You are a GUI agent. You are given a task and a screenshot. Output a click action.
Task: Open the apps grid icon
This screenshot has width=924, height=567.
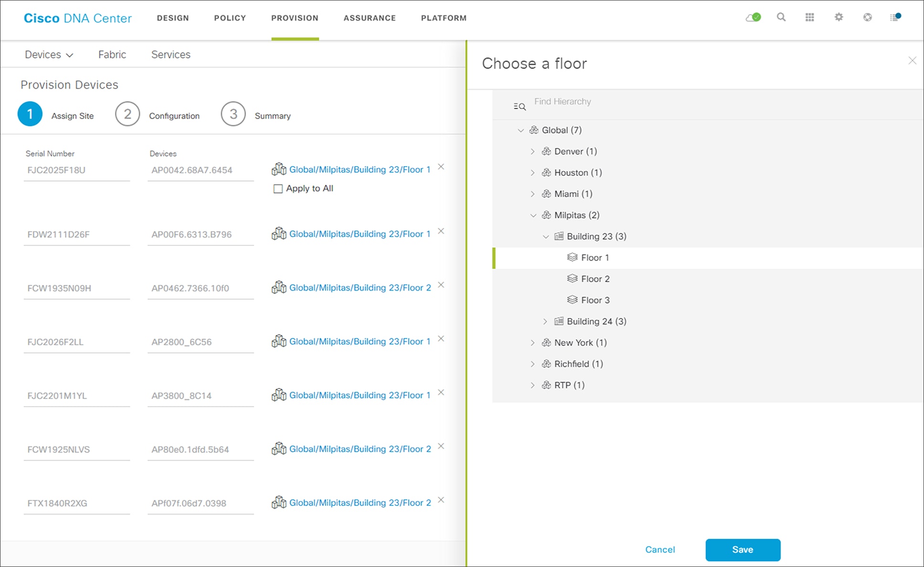coord(810,17)
